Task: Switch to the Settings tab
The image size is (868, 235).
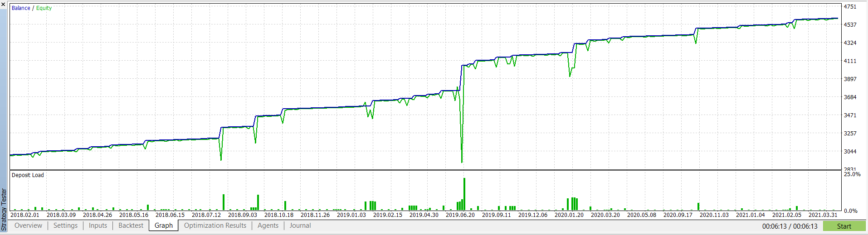Action: click(x=65, y=225)
